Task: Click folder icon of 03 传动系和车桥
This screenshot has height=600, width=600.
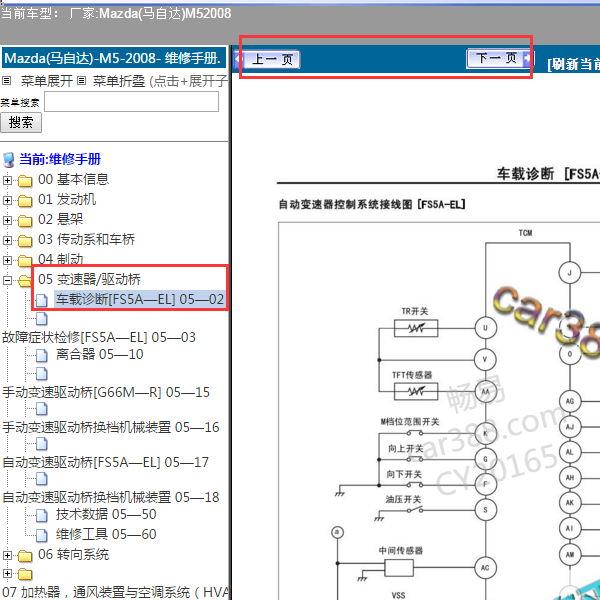Action: click(25, 240)
